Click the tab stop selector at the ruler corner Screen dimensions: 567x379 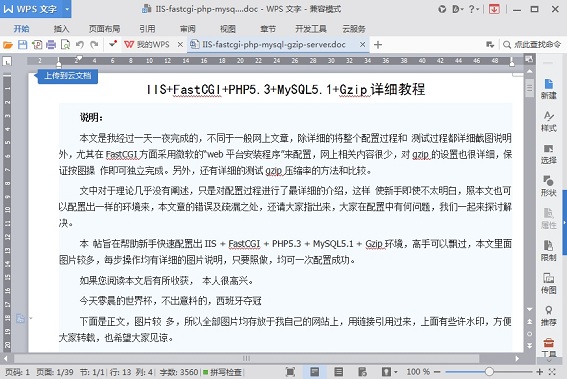[x=7, y=61]
